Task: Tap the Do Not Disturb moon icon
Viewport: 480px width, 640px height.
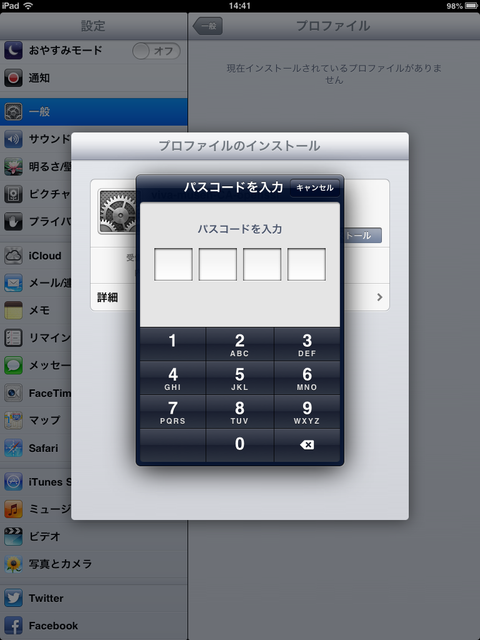Action: pyautogui.click(x=13, y=51)
